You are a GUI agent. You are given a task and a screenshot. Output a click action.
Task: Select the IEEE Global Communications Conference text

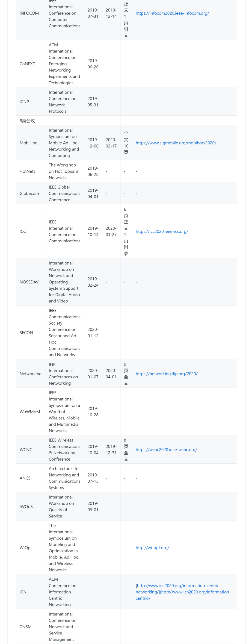64,194
